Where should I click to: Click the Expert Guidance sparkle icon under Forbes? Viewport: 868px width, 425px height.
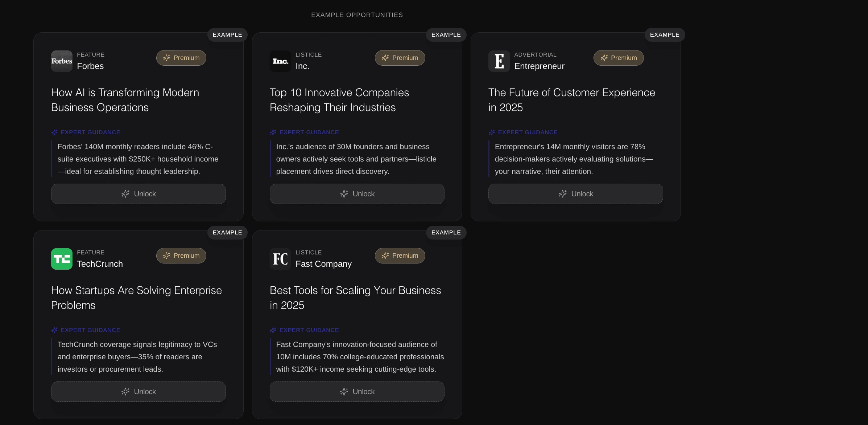pos(54,132)
